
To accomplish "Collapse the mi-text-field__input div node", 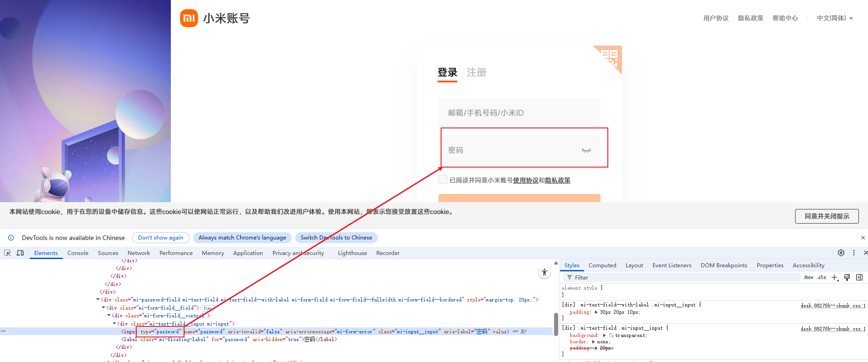I will 114,324.
